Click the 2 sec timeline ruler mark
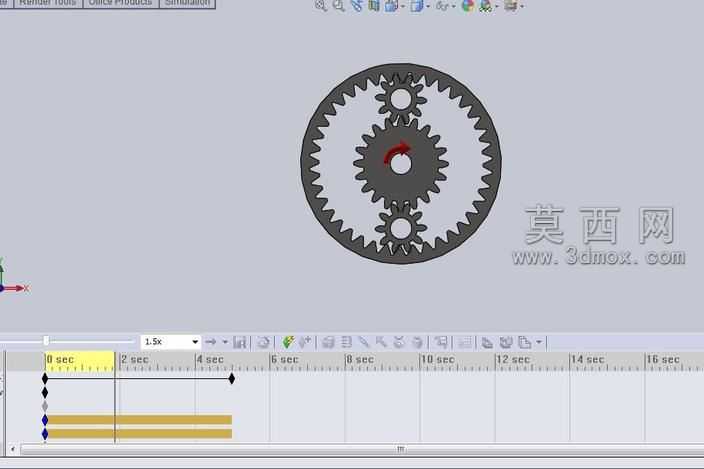The width and height of the screenshot is (704, 469). 135,359
